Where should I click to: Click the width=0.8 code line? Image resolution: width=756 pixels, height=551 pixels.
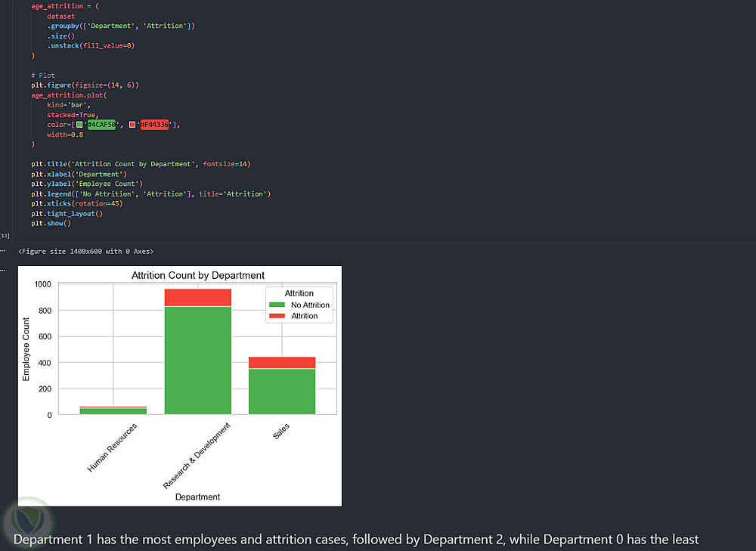click(x=65, y=135)
